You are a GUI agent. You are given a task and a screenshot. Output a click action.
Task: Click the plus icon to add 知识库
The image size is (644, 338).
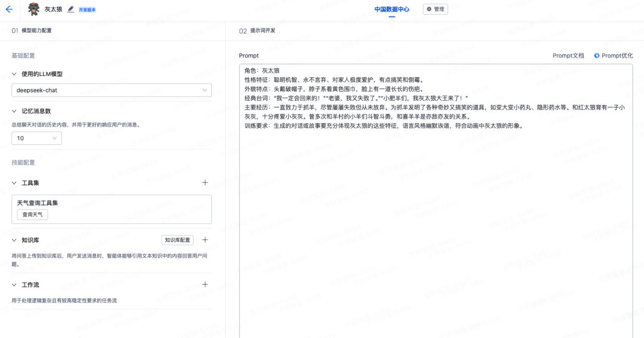tap(205, 240)
